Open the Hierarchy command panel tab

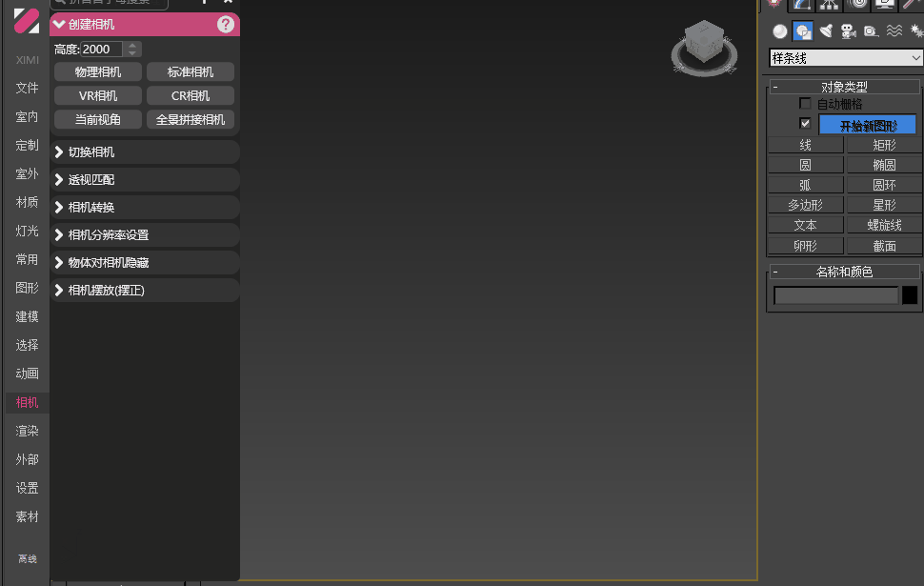point(829,5)
